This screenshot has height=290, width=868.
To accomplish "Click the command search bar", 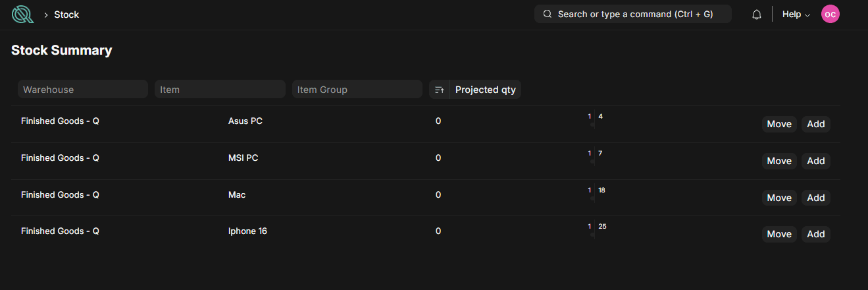I will (633, 14).
